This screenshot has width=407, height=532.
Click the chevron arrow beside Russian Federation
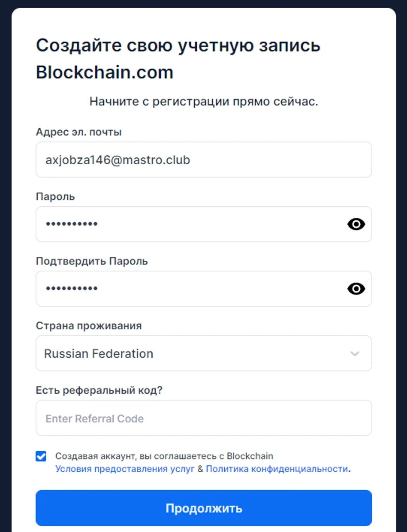pos(355,354)
